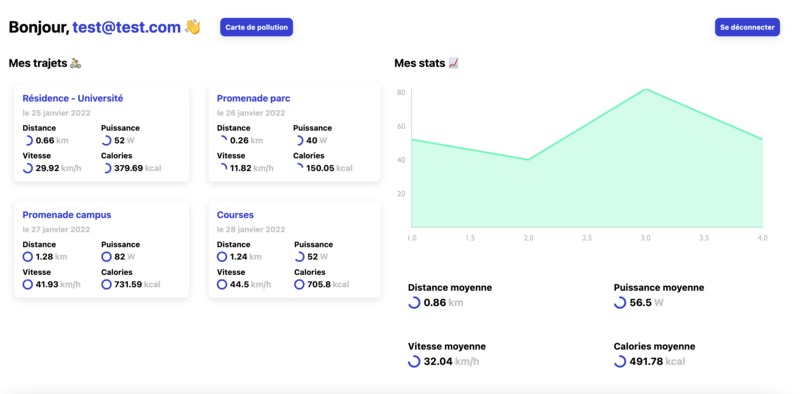Click the progress ring next to 40 W
This screenshot has height=394, width=806.
click(x=299, y=140)
